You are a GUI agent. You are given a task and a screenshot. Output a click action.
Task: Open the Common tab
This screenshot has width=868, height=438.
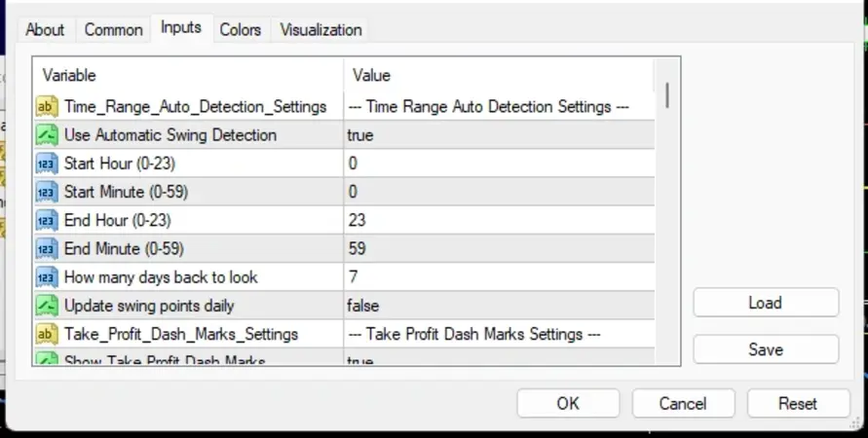tap(113, 30)
